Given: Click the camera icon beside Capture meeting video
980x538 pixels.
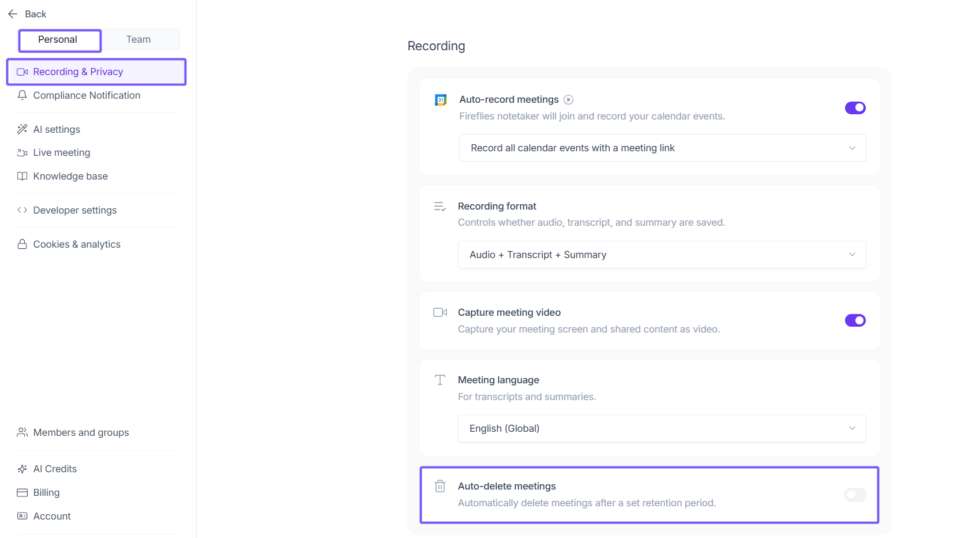Looking at the screenshot, I should click(440, 312).
